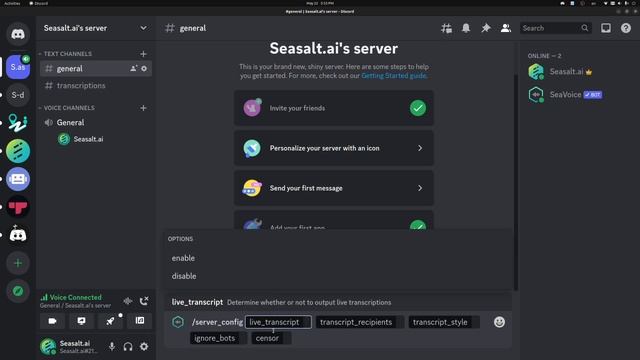The image size is (640, 360).
Task: Show Pinned Messages pin icon
Action: (486, 28)
